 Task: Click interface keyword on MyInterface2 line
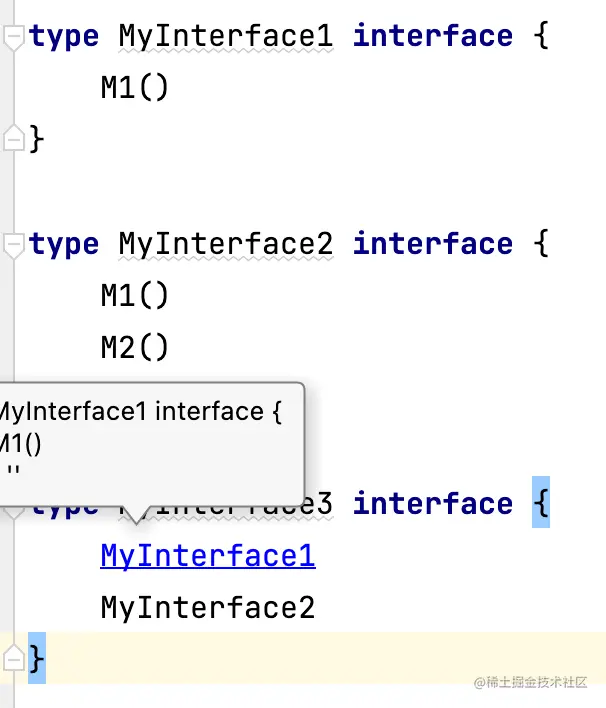pos(433,244)
